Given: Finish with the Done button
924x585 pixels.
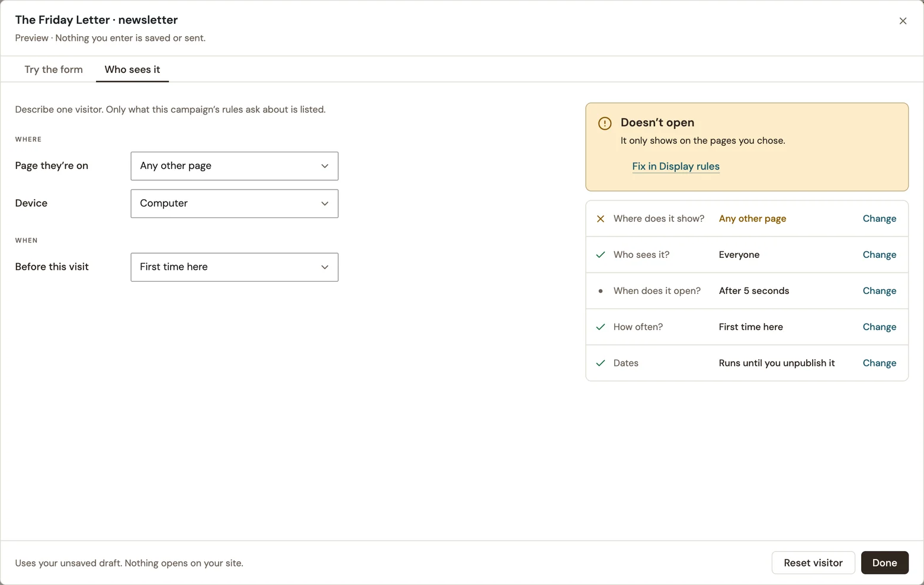Looking at the screenshot, I should point(885,563).
